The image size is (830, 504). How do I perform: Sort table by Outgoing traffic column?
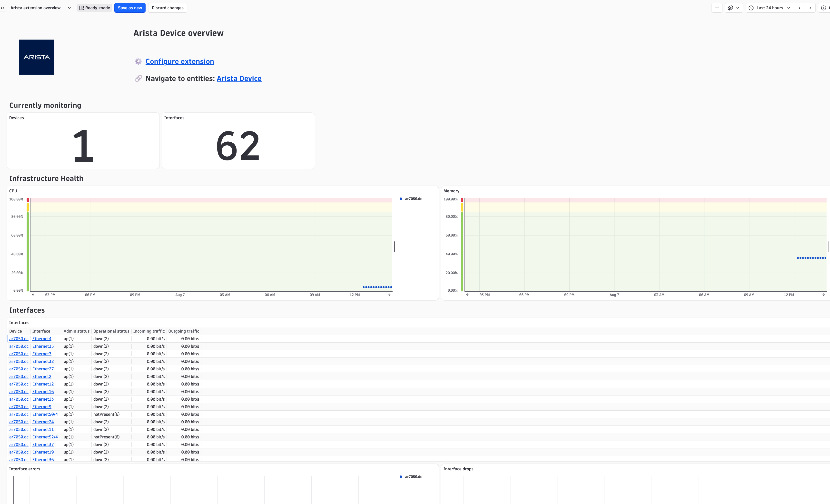[184, 331]
